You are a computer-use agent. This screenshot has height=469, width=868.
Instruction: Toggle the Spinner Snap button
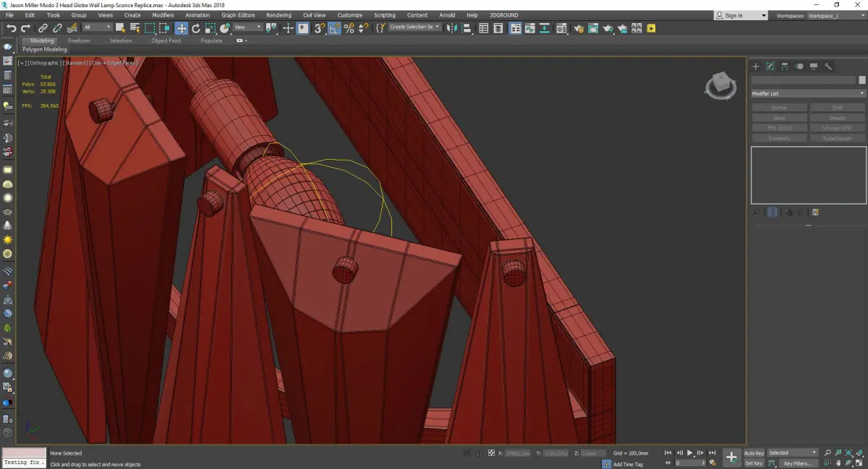(363, 28)
